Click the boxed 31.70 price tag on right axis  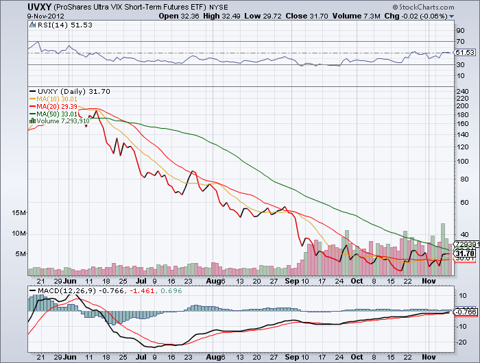tap(465, 254)
